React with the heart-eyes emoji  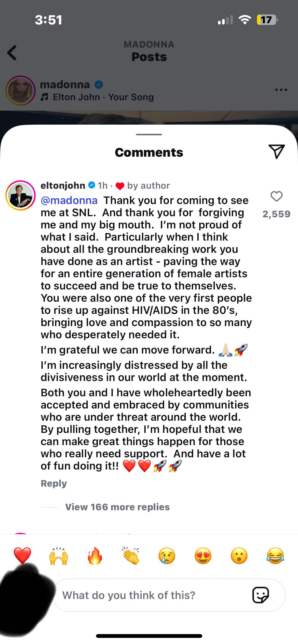click(203, 556)
